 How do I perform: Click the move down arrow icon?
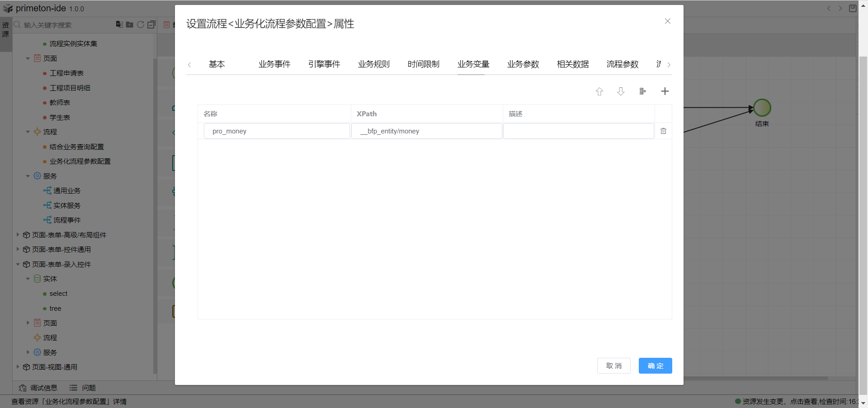pos(621,91)
